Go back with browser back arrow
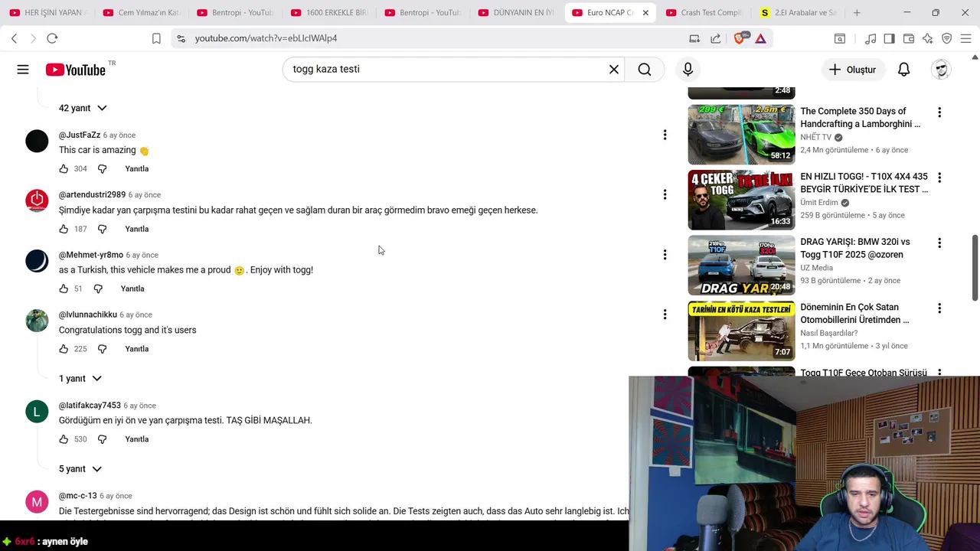This screenshot has width=980, height=551. click(x=14, y=38)
